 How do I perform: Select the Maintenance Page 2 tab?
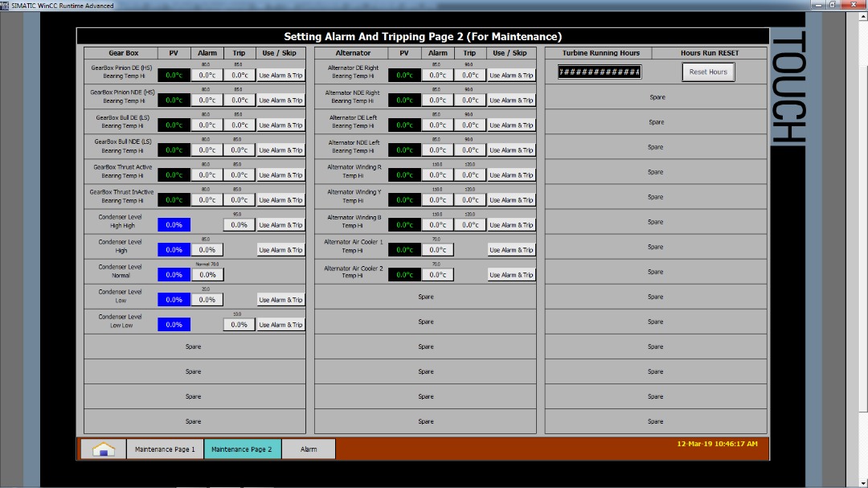[242, 449]
